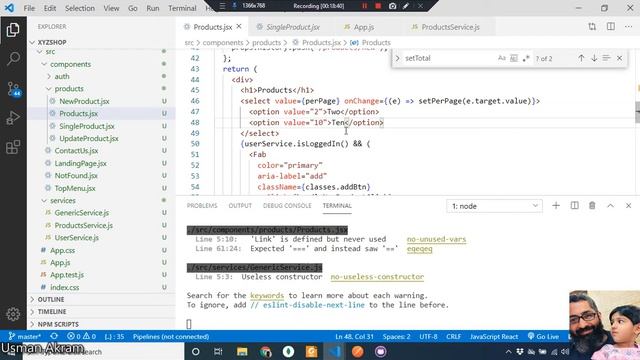Go to next match in find widget
Viewport: 640px width, 360px height.
(x=594, y=58)
